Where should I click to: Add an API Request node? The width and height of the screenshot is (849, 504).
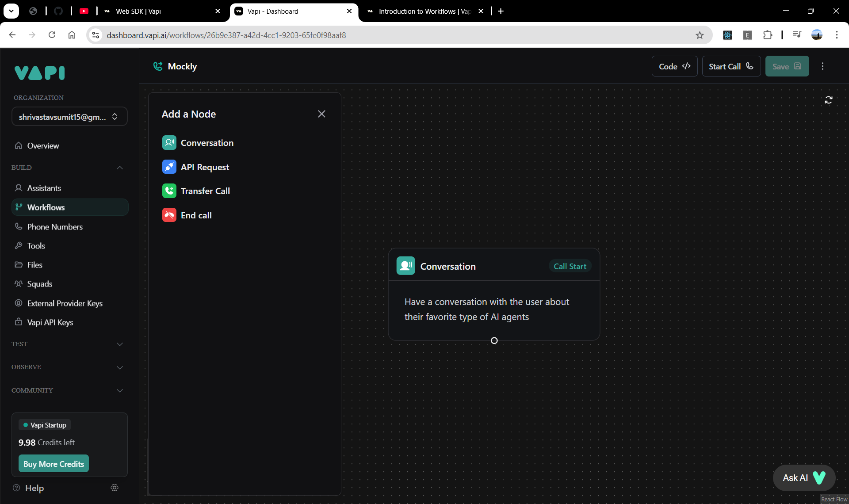(204, 167)
